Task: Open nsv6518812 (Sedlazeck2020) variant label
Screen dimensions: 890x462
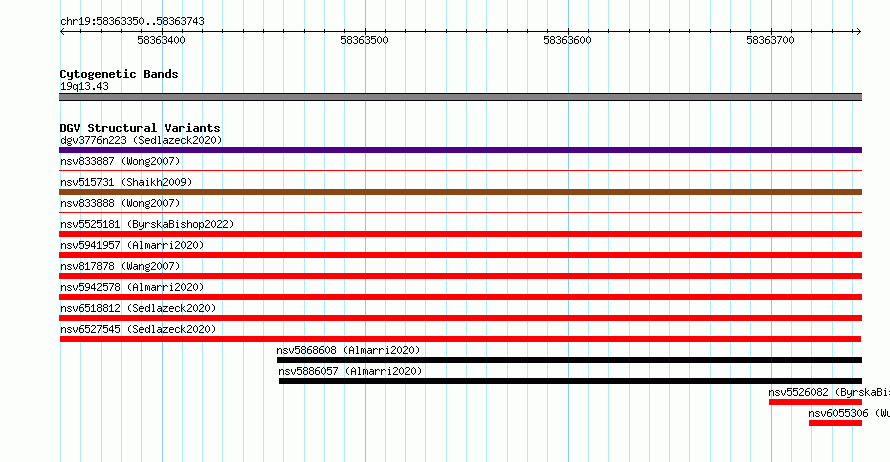Action: (138, 308)
